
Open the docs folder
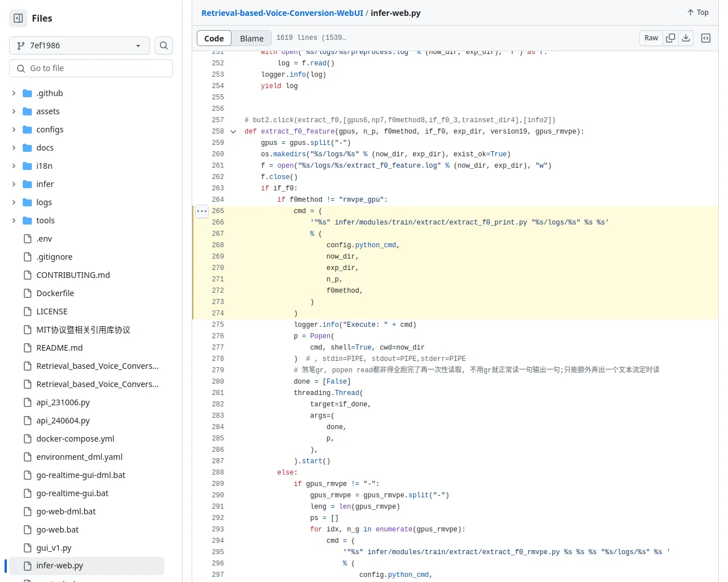pos(45,148)
